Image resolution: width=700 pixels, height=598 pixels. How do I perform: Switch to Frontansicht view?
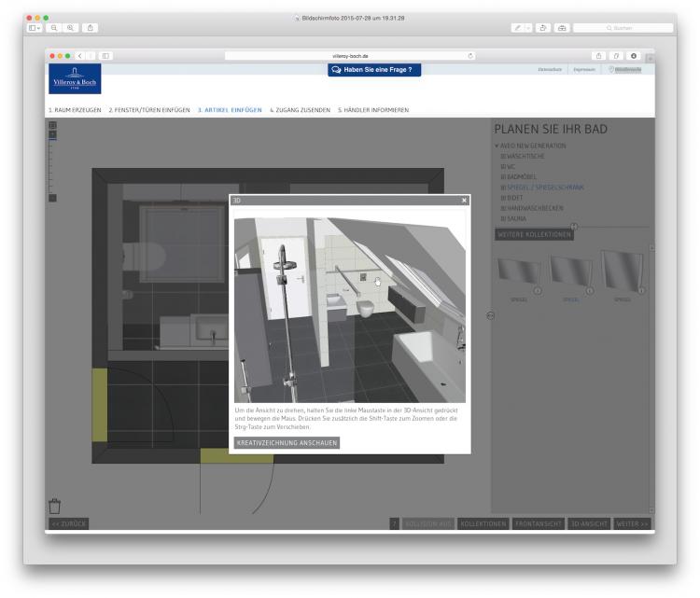tap(539, 523)
